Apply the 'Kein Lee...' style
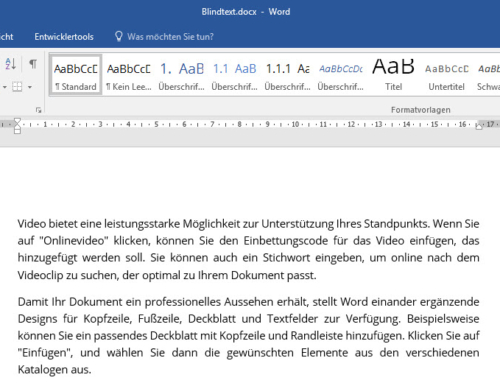Screen dimensions: 500x383 [129, 76]
